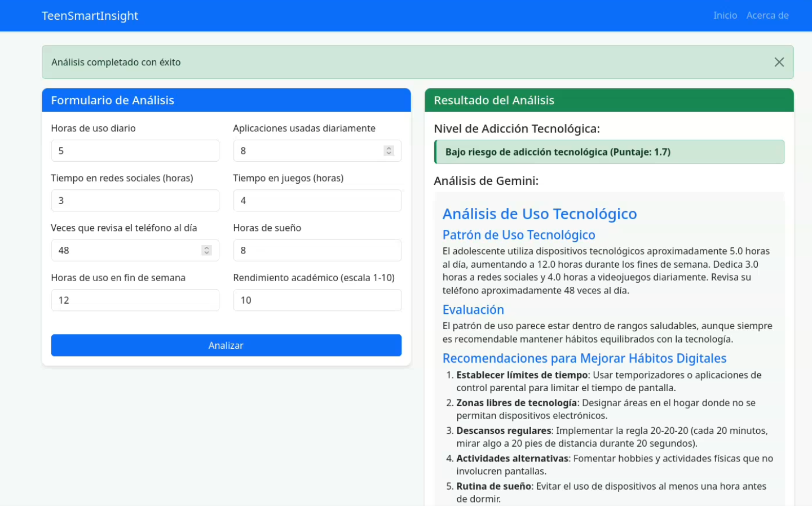812x506 pixels.
Task: Increase Aplicaciones usadas diariamente with the up arrow
Action: 389,148
